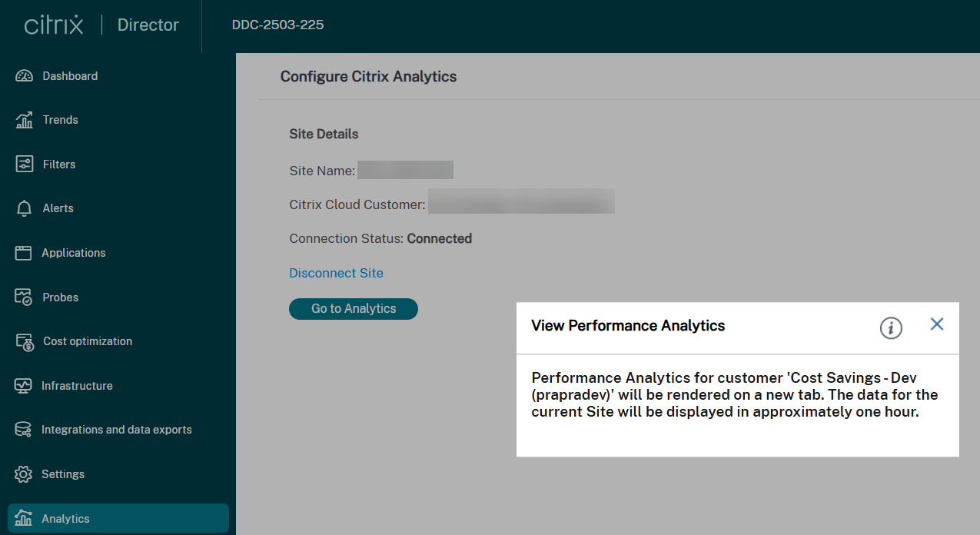Open Integrations and data exports

(116, 430)
